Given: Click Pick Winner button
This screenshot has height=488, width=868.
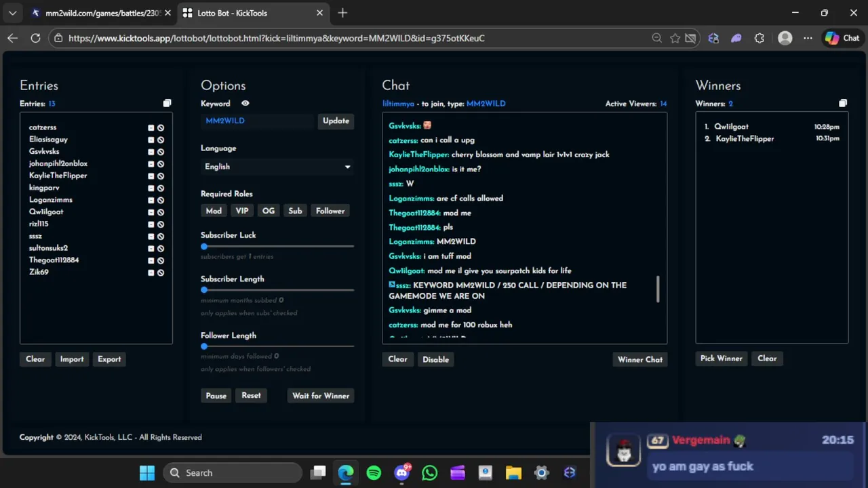Looking at the screenshot, I should click(x=722, y=359).
